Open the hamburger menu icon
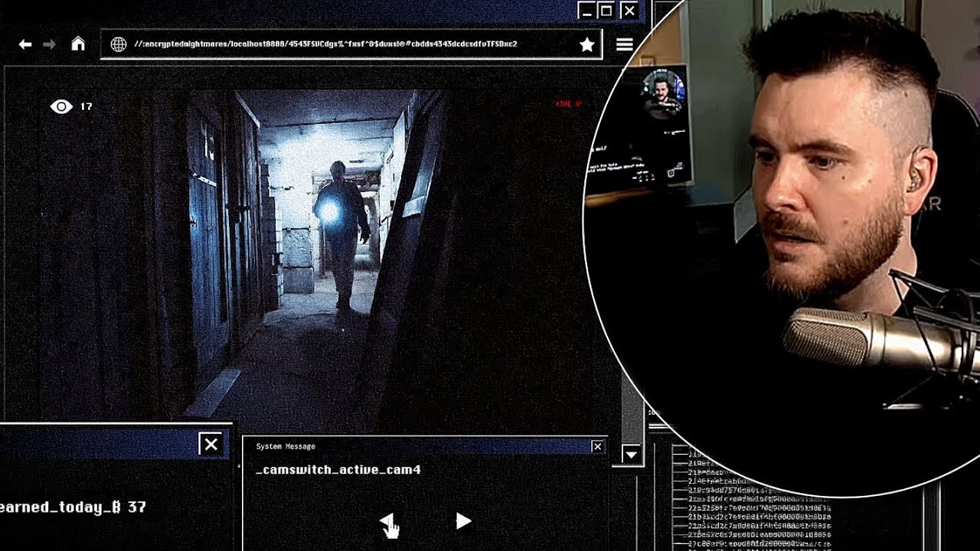 pos(625,44)
